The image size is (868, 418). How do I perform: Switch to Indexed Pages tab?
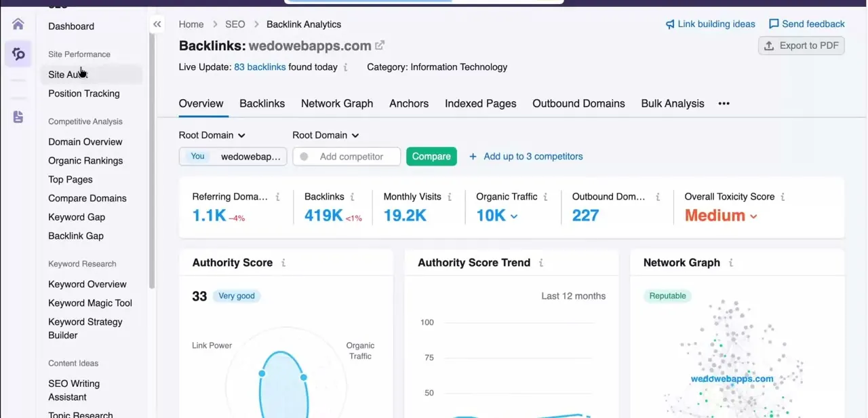pos(481,104)
